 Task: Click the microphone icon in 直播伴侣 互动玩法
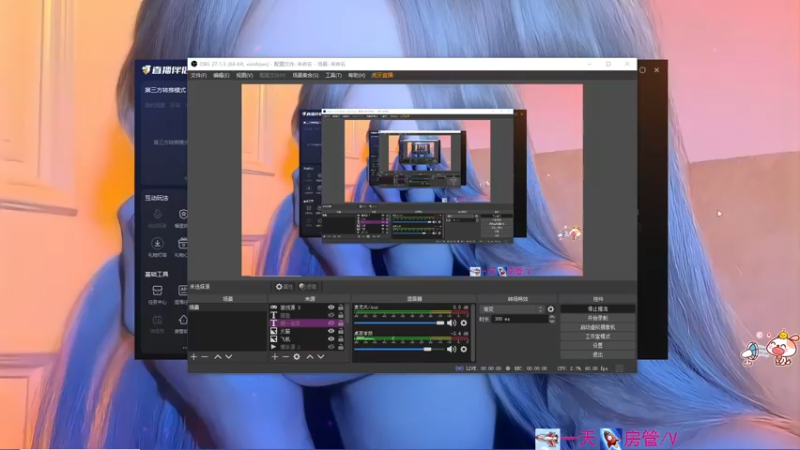point(157,214)
